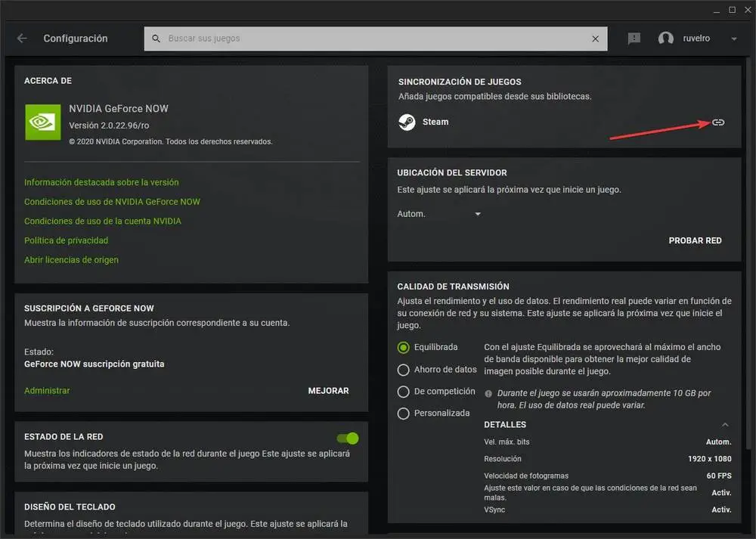This screenshot has height=539, width=756.
Task: Open Política de privacidad link
Action: (66, 240)
